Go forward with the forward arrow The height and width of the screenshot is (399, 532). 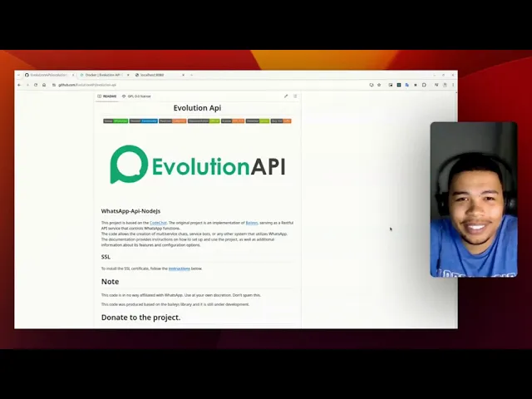(x=27, y=85)
